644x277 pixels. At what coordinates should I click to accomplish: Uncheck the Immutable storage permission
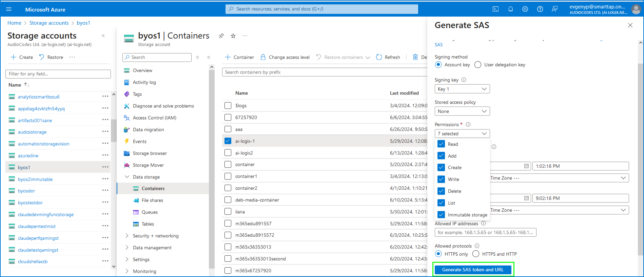[441, 215]
